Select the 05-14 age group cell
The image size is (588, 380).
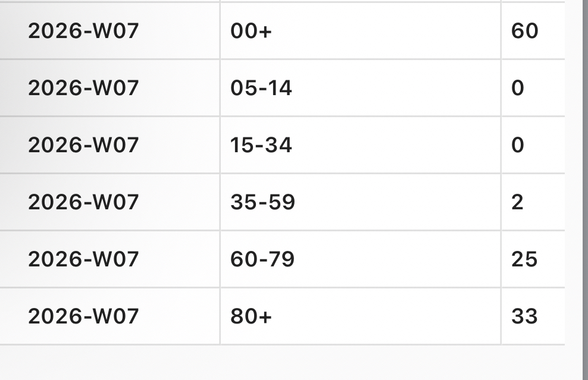point(261,88)
